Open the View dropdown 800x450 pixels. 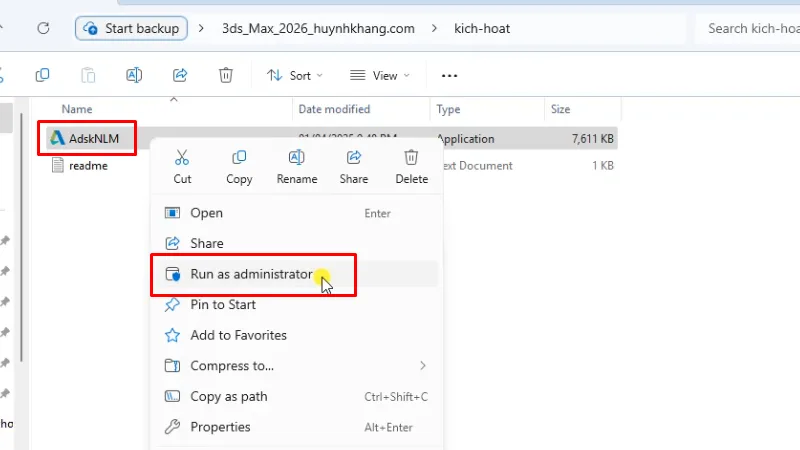(x=379, y=75)
